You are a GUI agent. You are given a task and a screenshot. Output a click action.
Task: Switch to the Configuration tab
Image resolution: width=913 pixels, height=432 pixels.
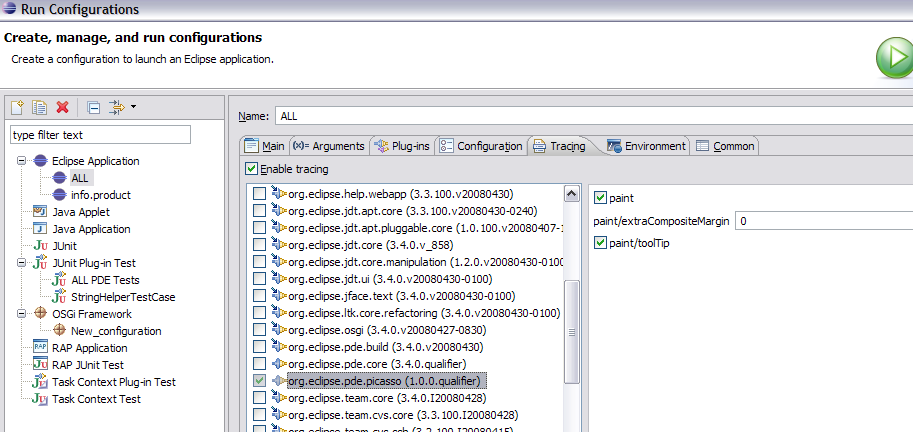[x=481, y=146]
